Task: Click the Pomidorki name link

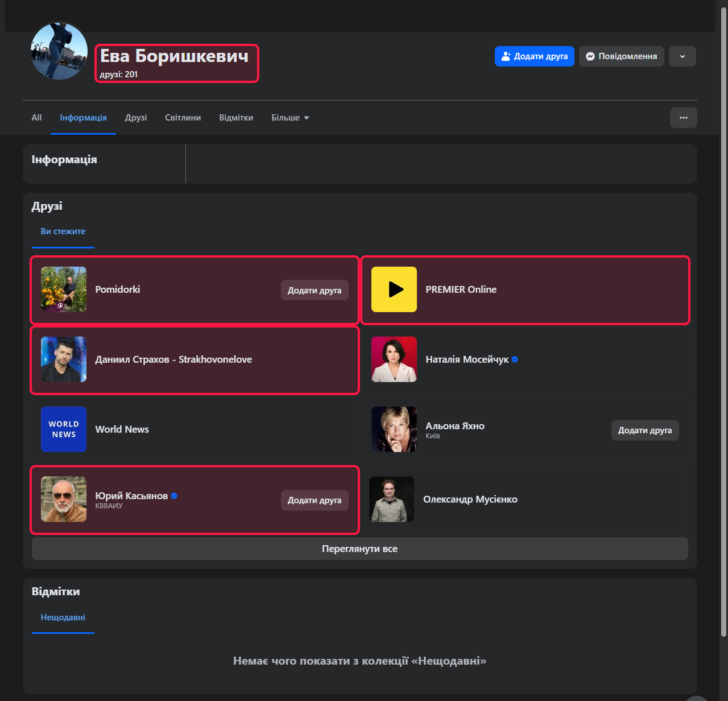Action: coord(118,289)
